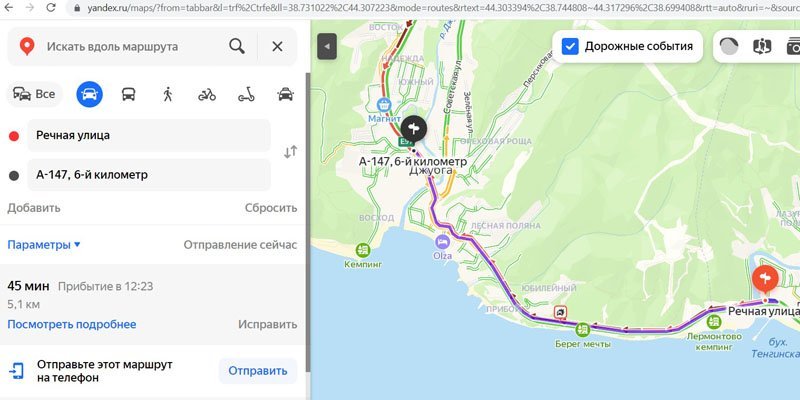Select the car route mode icon
The height and width of the screenshot is (400, 800).
coord(89,94)
